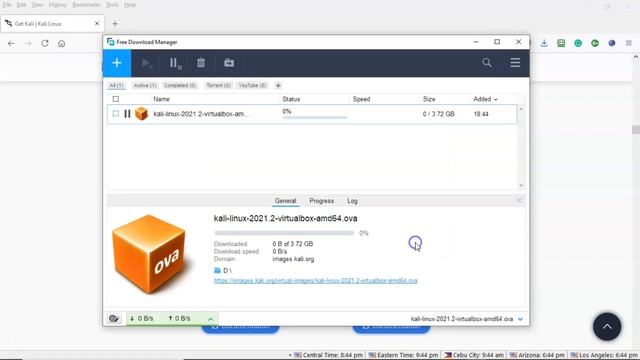Viewport: 640px width, 360px height.
Task: Open the browser home page
Action: (62, 43)
